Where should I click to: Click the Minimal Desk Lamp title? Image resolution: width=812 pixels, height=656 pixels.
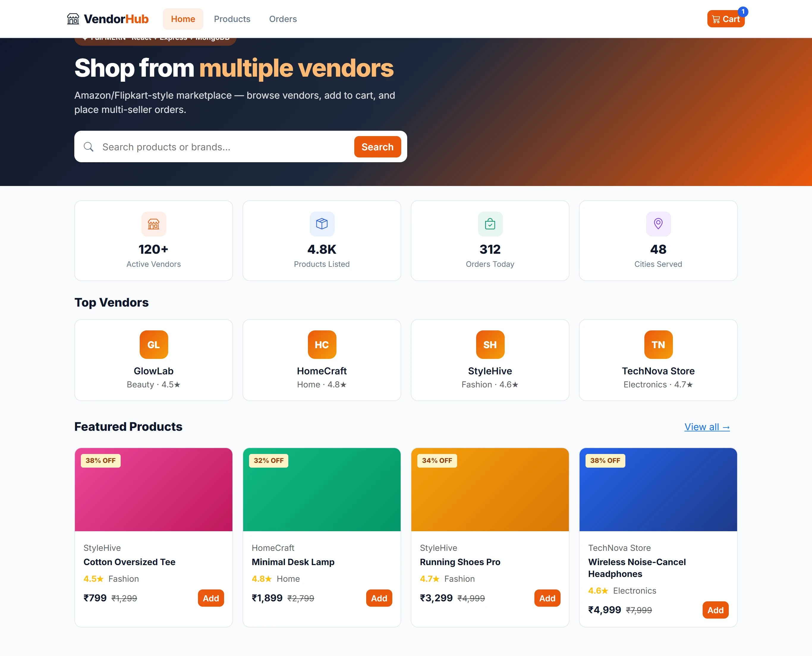293,562
